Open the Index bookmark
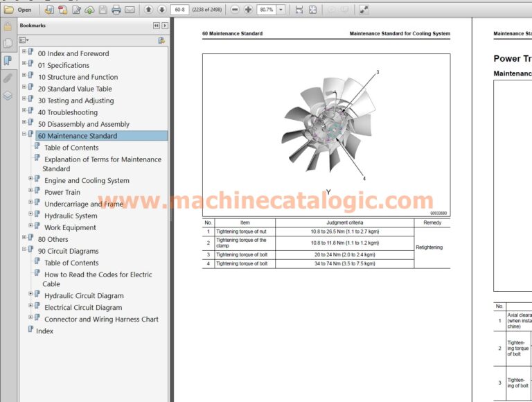The image size is (532, 402). coord(44,331)
